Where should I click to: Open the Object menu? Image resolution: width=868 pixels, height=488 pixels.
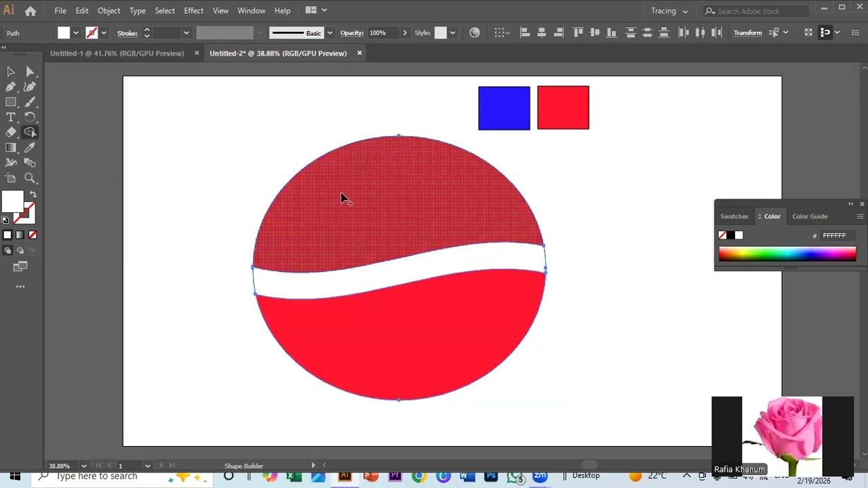pyautogui.click(x=108, y=11)
